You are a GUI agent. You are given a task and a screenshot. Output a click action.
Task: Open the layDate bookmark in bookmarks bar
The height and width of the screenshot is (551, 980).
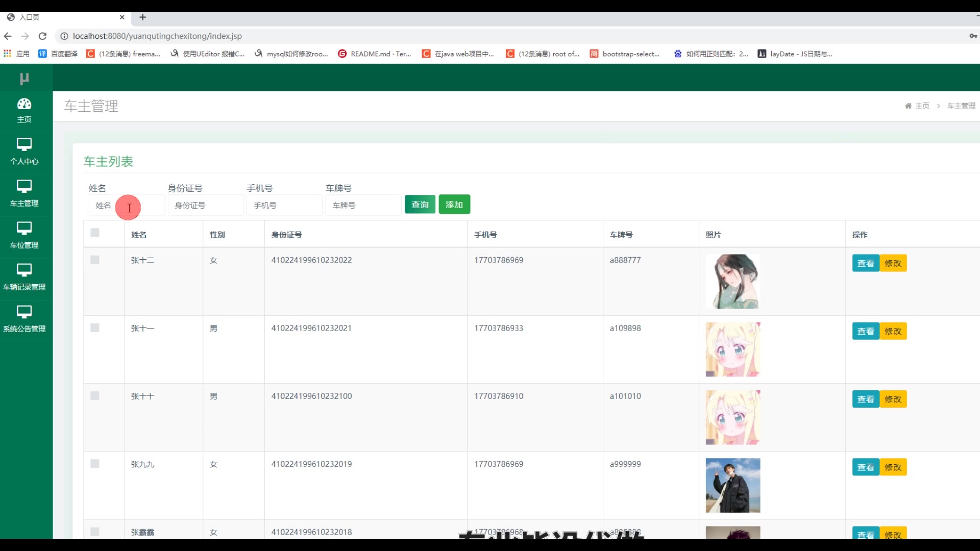tap(795, 54)
